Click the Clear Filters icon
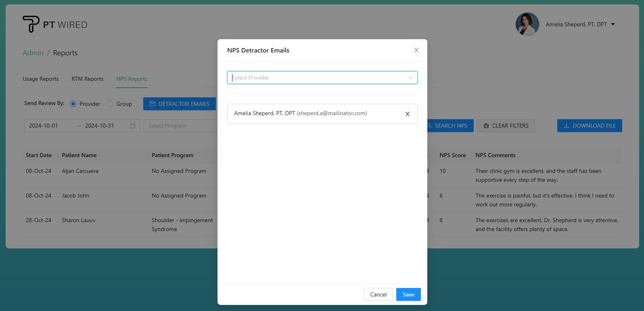The width and height of the screenshot is (644, 311). tap(486, 126)
